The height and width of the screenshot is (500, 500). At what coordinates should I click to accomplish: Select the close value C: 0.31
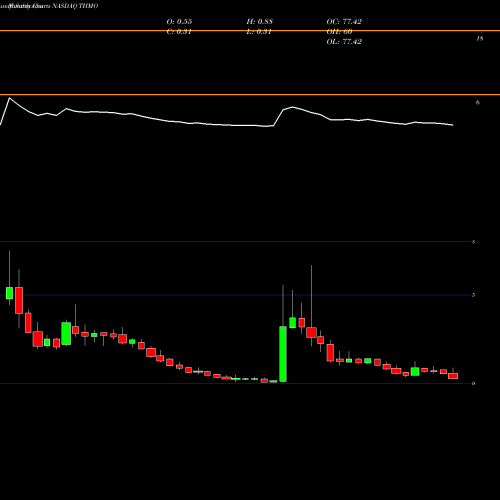(179, 32)
